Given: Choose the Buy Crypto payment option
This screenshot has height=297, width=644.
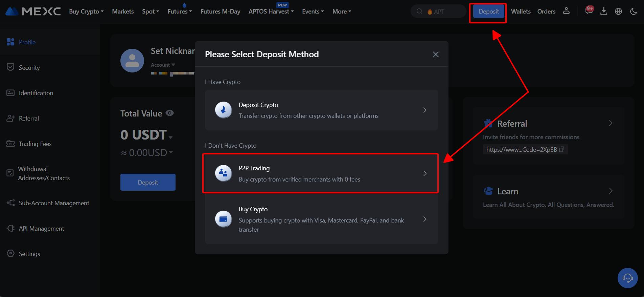Looking at the screenshot, I should (x=321, y=219).
